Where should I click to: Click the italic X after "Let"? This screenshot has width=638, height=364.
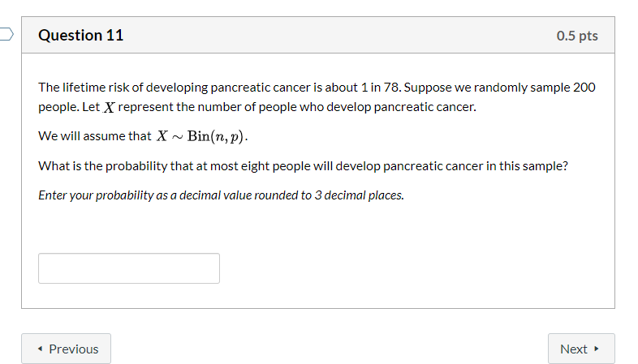click(109, 107)
